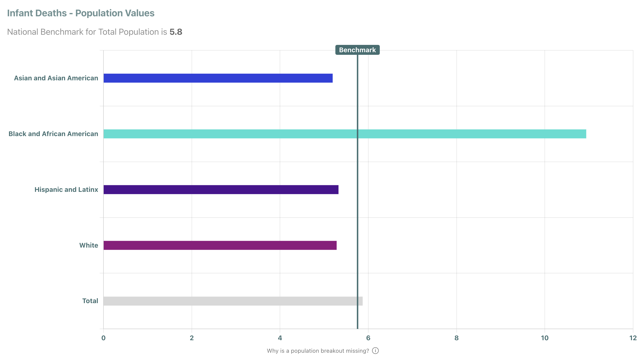The image size is (644, 361).
Task: Click the Total category label
Action: [90, 301]
